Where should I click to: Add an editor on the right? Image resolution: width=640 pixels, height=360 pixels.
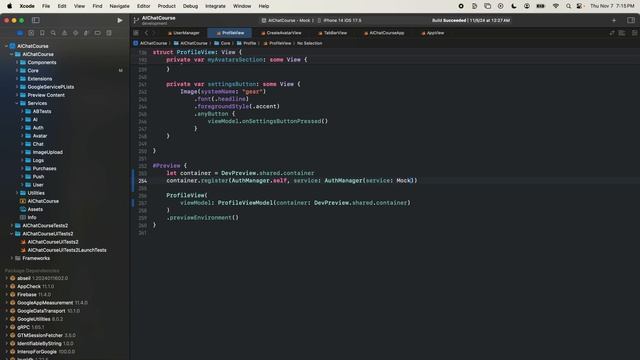[x=634, y=33]
